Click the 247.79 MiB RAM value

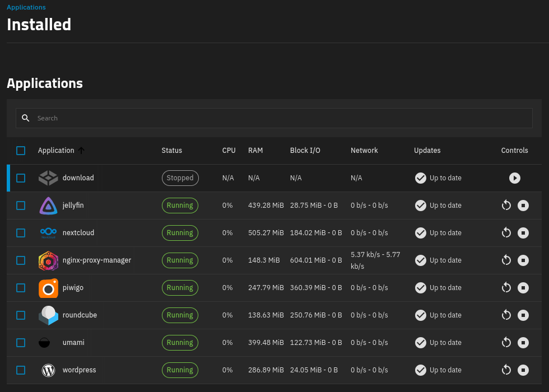[266, 288]
